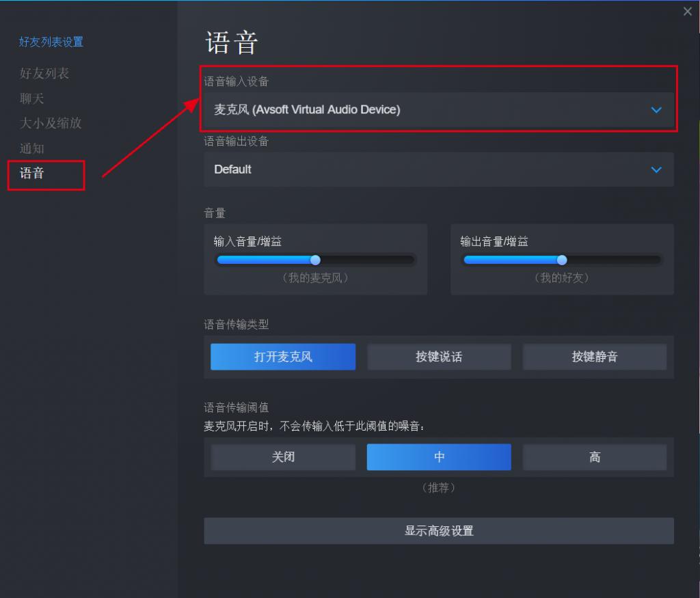Viewport: 700px width, 598px height.
Task: Enable 按键静音 push-to-mute mode
Action: pyautogui.click(x=595, y=357)
